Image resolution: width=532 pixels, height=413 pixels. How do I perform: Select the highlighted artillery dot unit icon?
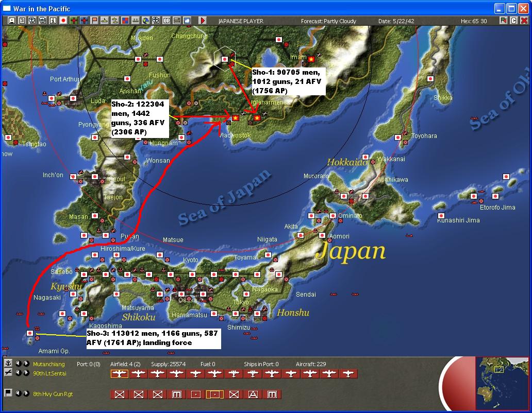point(215,394)
